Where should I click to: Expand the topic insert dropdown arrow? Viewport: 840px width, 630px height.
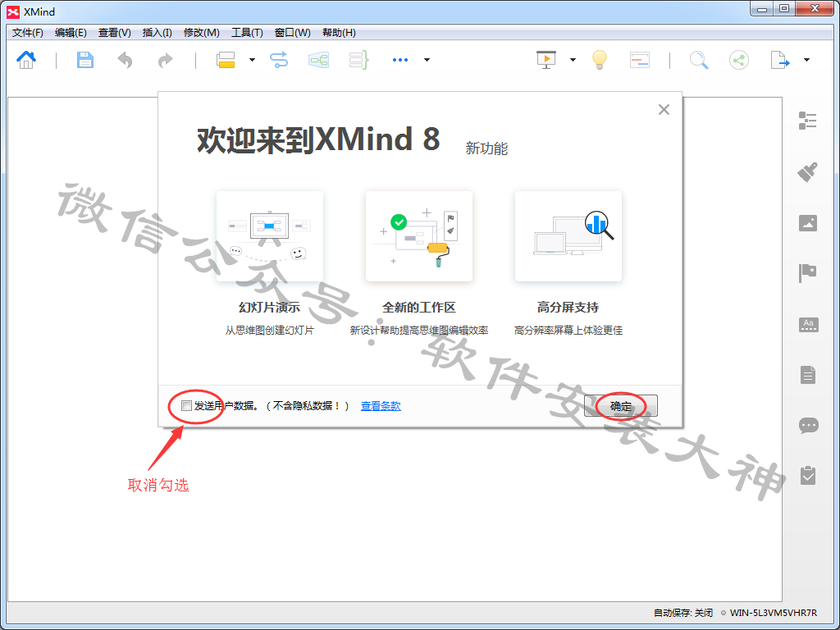(252, 60)
